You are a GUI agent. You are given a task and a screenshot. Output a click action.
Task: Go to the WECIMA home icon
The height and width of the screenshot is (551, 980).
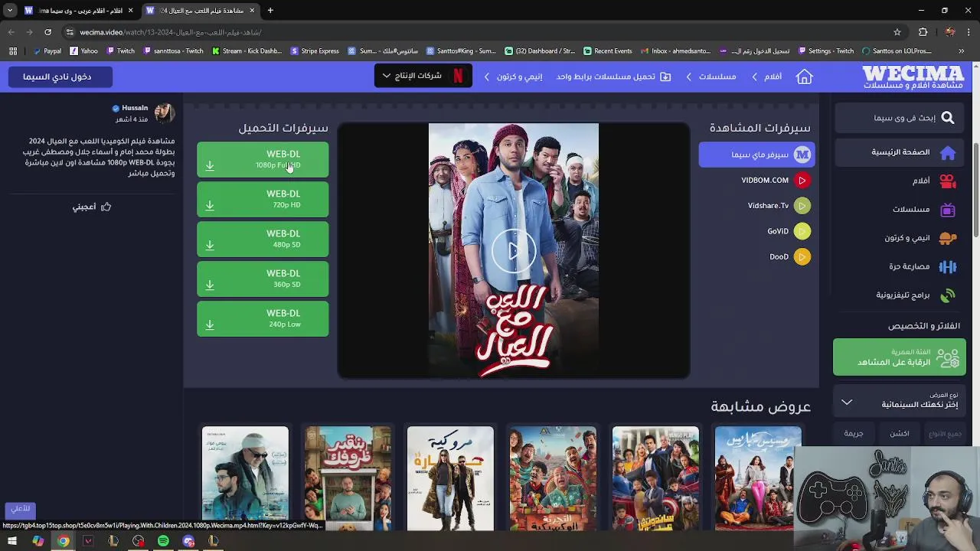pos(804,77)
